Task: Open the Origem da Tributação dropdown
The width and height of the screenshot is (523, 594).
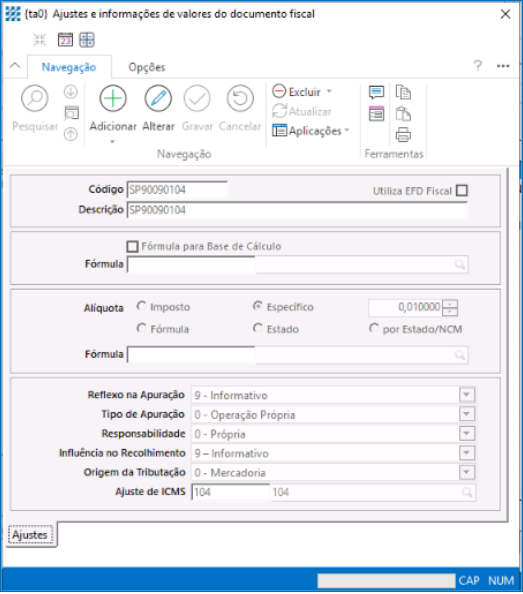Action: (467, 472)
